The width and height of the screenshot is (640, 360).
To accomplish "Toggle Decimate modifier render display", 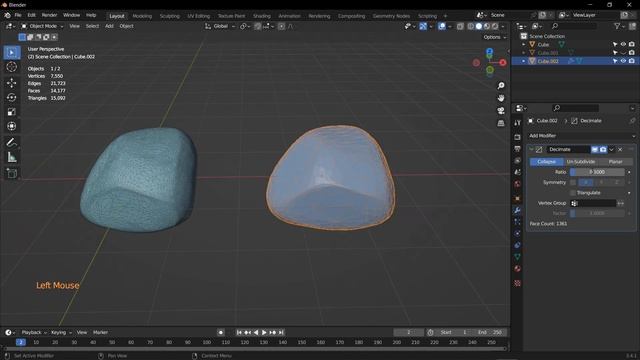I will (603, 149).
